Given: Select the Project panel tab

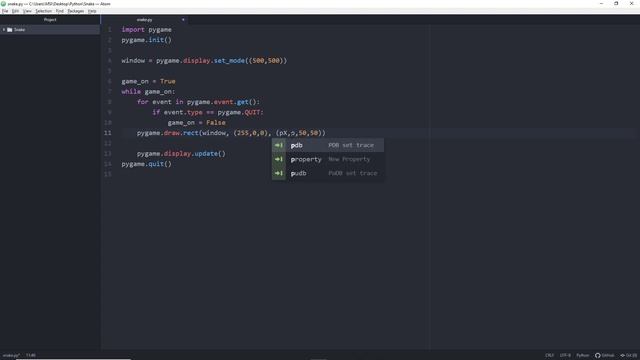Looking at the screenshot, I should point(50,20).
